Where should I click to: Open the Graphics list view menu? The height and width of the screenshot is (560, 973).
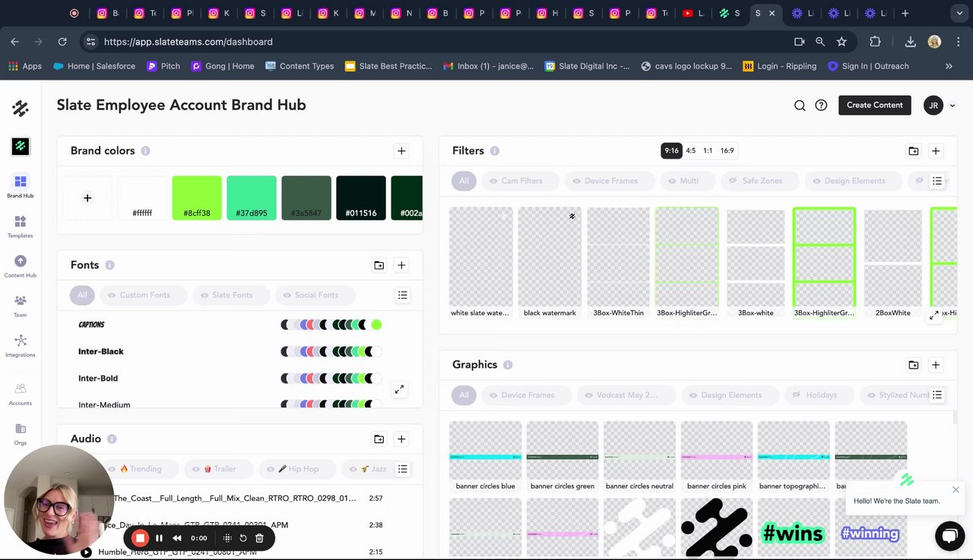[x=937, y=395]
